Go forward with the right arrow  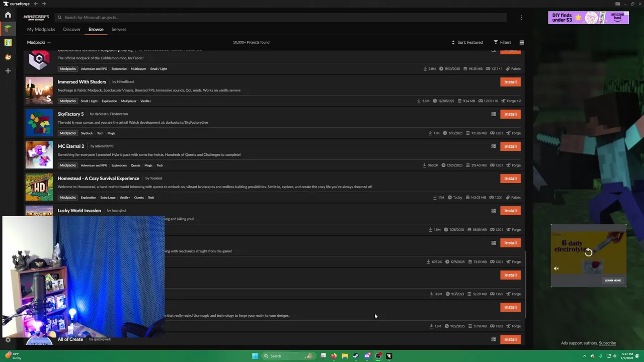coord(44,4)
